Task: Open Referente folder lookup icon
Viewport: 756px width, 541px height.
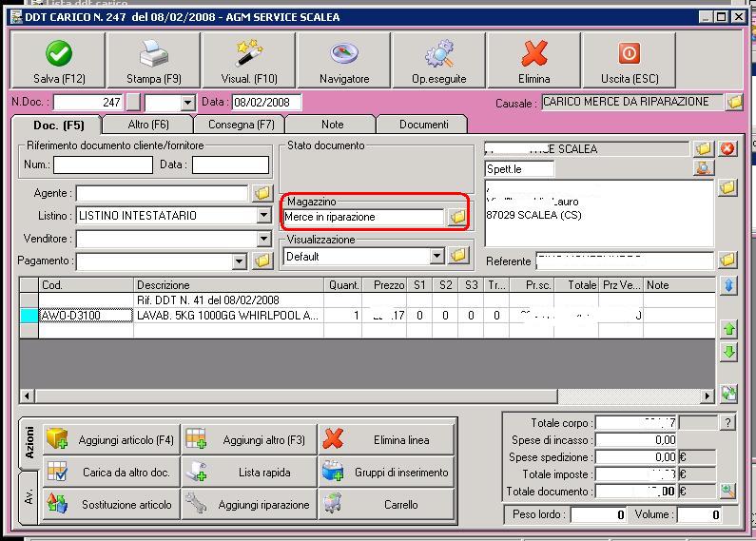Action: [727, 261]
